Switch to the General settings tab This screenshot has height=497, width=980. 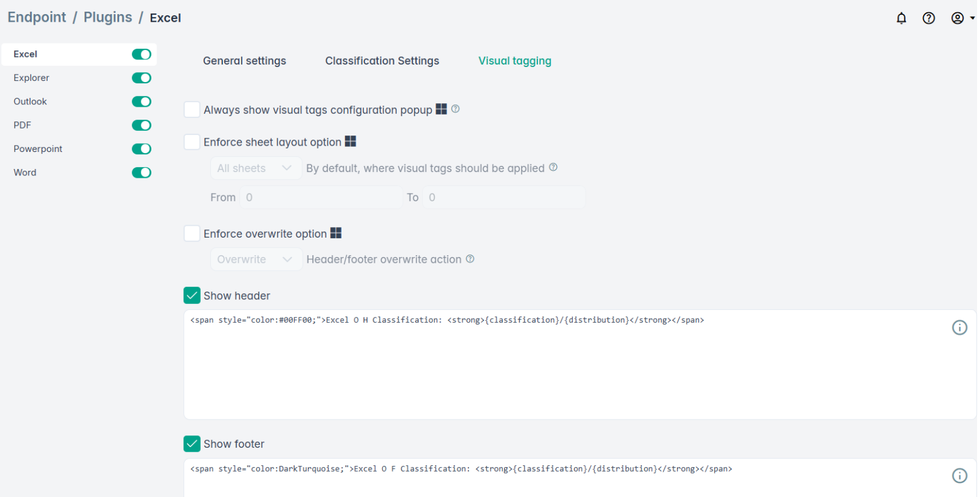245,61
